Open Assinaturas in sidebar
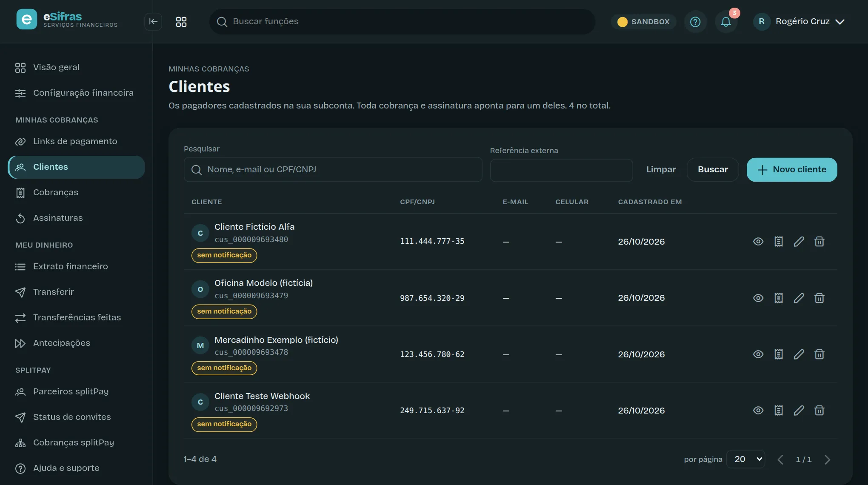Screen dimensions: 868x485 (76, 218)
